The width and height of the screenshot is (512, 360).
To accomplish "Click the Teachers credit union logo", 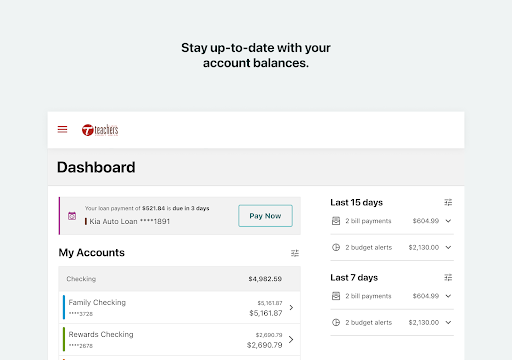I will 100,130.
